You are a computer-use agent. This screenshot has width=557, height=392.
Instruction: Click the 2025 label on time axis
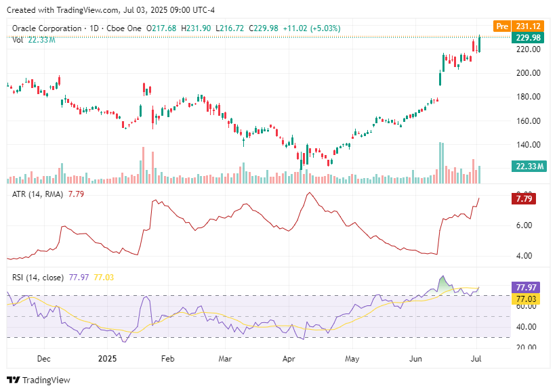107,359
